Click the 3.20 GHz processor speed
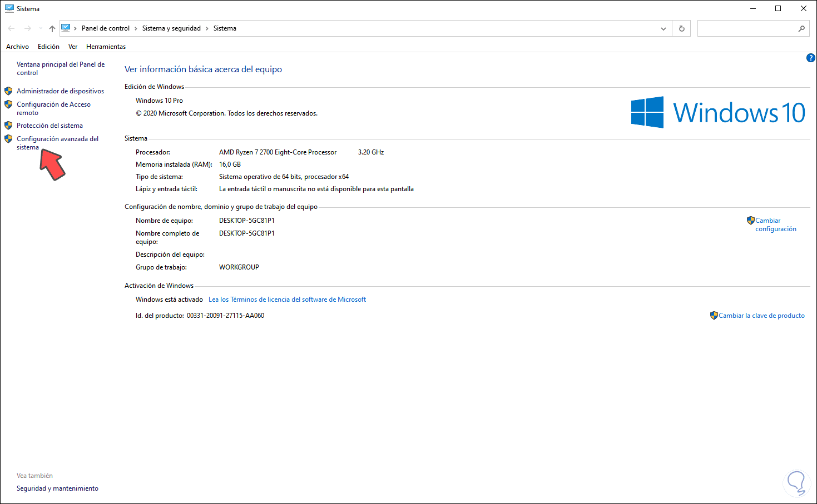This screenshot has height=504, width=817. coord(371,152)
